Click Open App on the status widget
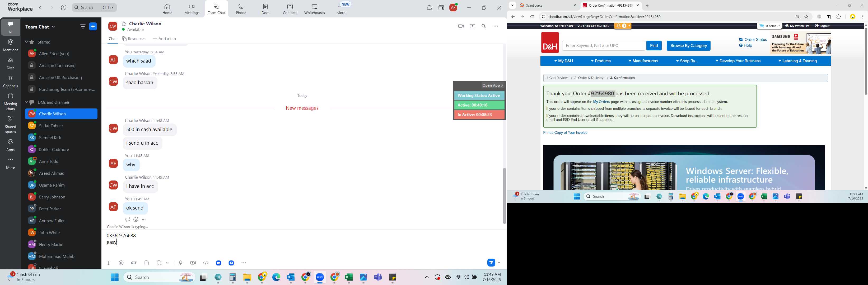This screenshot has width=868, height=285. click(493, 85)
